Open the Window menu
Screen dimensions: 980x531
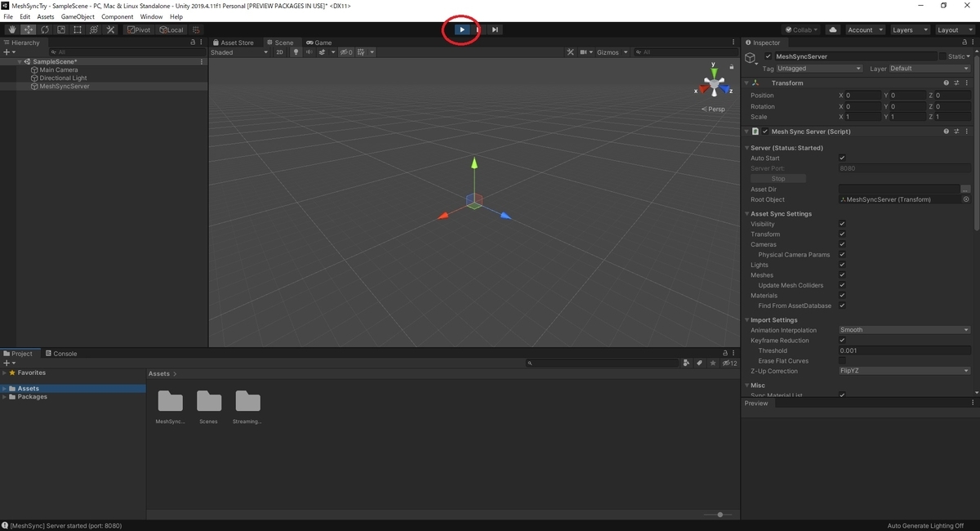[x=151, y=16]
